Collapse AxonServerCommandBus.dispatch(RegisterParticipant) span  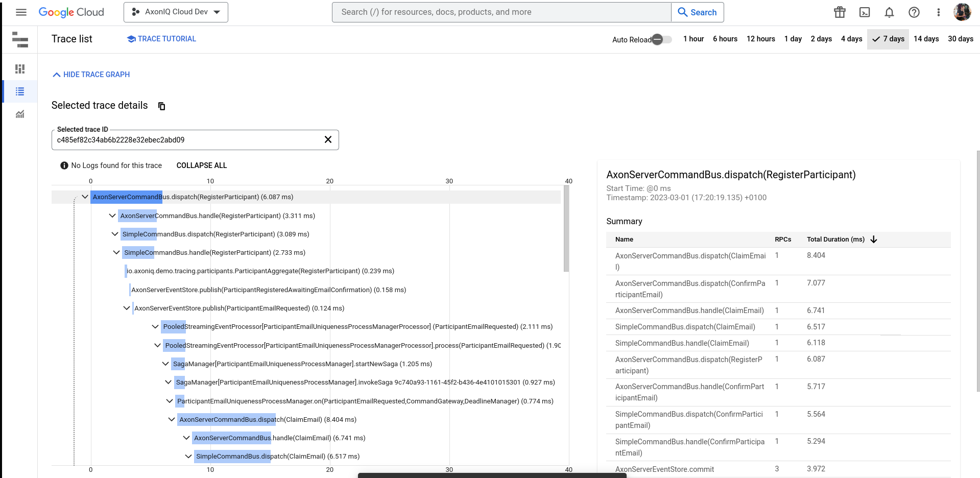point(85,197)
